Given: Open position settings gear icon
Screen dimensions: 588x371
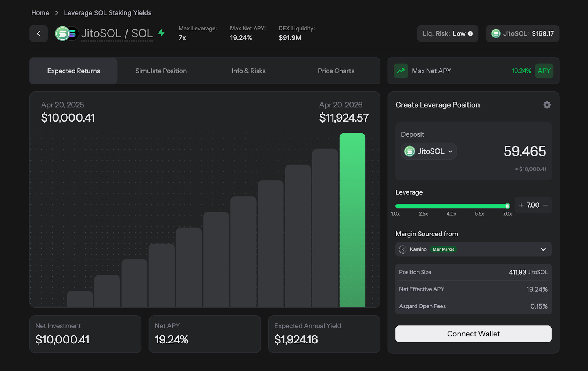Looking at the screenshot, I should point(547,105).
